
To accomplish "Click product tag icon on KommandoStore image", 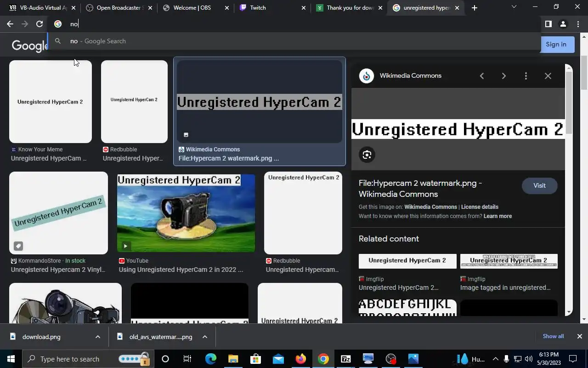I will coord(18,246).
